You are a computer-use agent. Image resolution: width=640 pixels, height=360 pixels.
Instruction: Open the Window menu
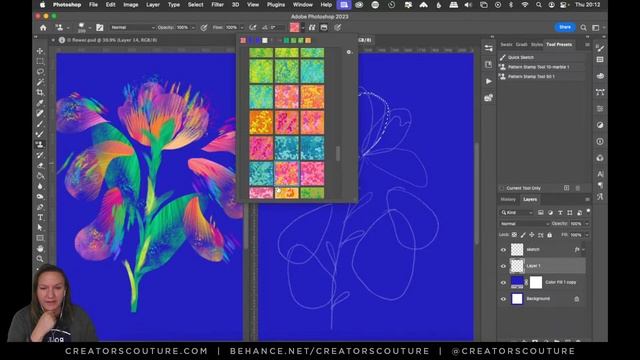click(303, 5)
